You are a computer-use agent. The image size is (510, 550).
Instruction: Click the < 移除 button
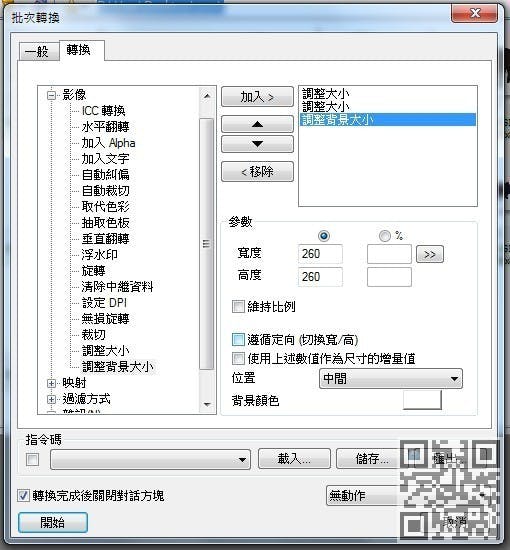(257, 172)
